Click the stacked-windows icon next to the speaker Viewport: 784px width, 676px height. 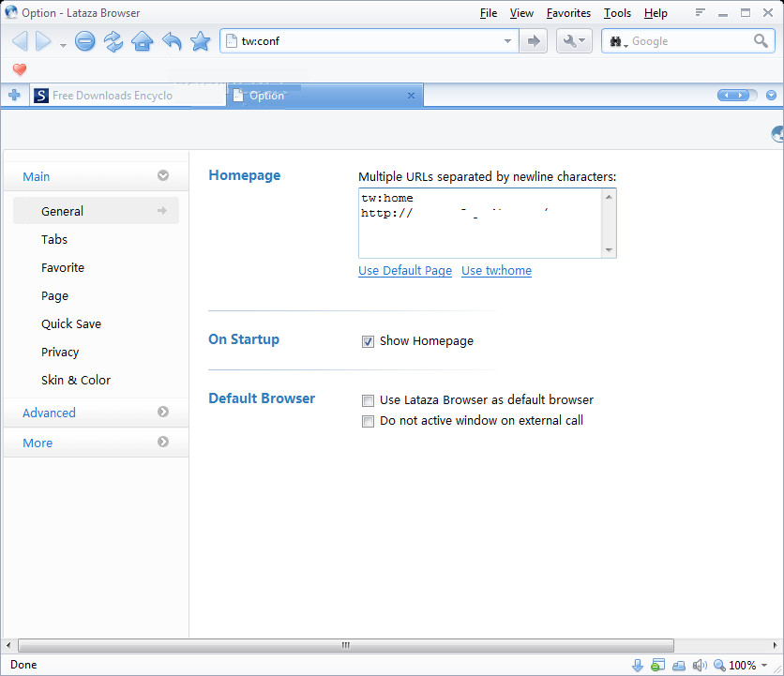[x=679, y=665]
